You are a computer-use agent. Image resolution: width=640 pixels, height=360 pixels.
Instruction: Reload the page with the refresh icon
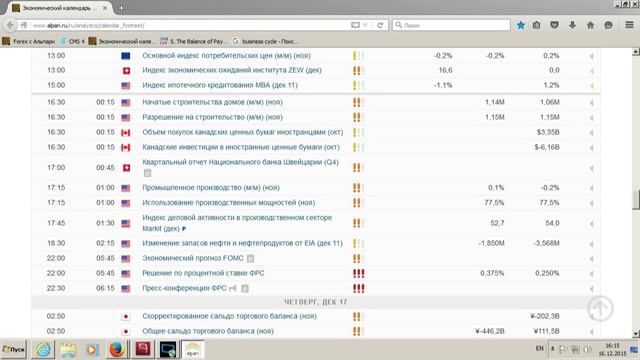point(380,25)
